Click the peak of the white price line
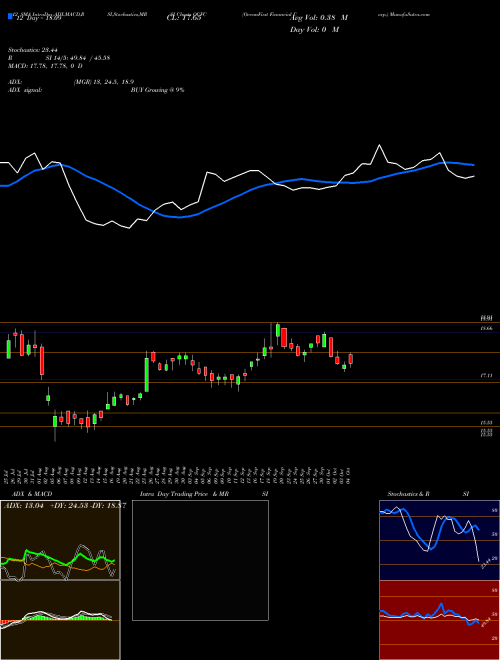This screenshot has width=500, height=660. pos(380,145)
